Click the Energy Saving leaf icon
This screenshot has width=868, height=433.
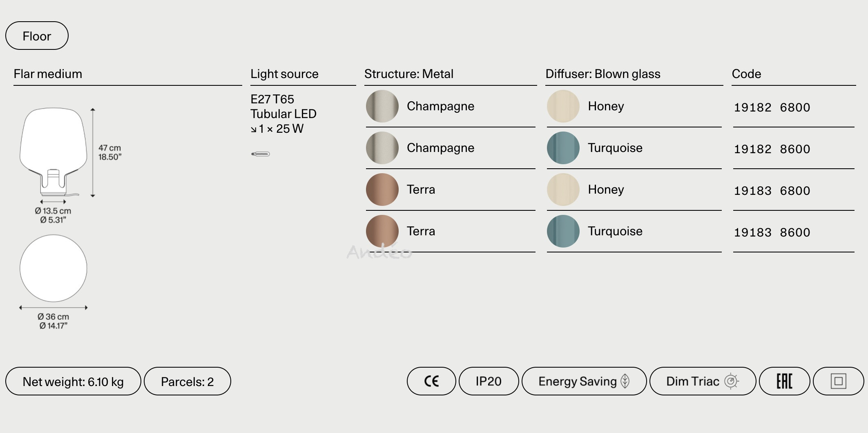click(x=625, y=381)
